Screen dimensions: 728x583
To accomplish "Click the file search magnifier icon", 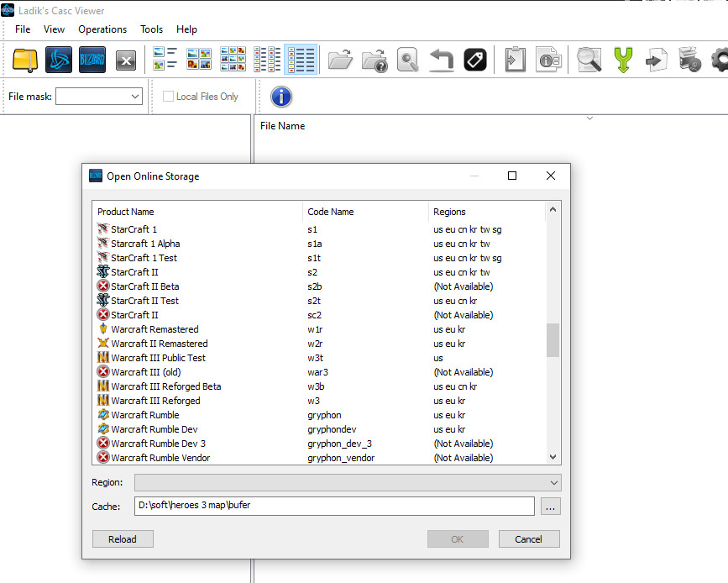I will 407,60.
